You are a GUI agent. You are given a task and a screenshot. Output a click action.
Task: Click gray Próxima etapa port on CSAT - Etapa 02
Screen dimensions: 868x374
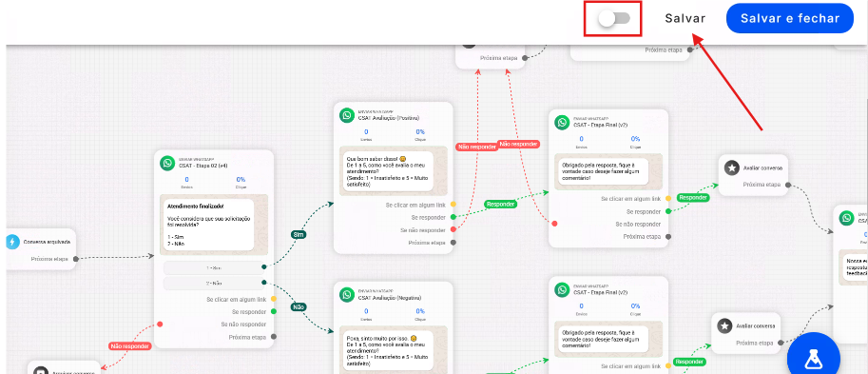[x=274, y=336]
